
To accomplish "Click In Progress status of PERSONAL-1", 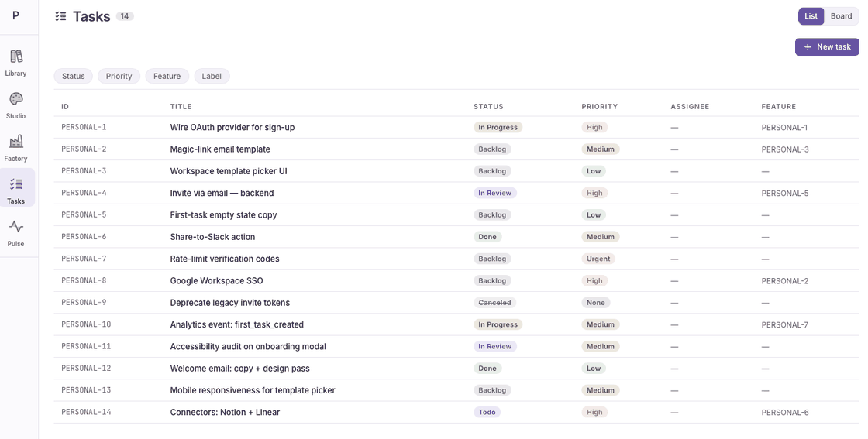I will [498, 127].
